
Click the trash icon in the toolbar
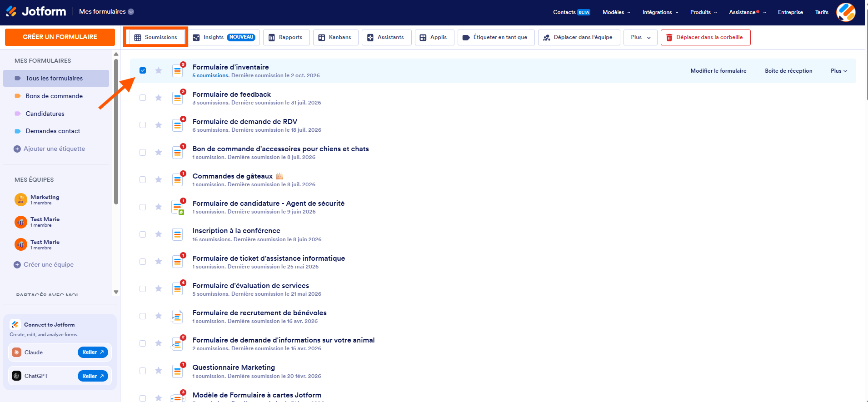[x=669, y=38]
